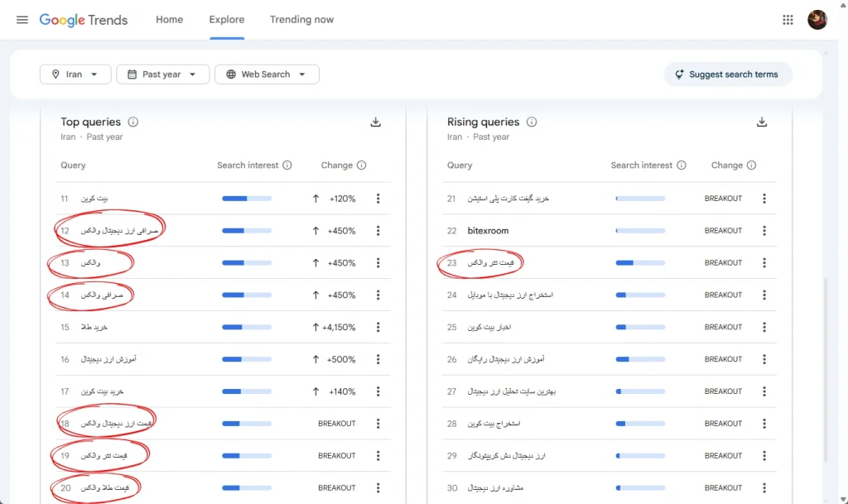Open more options for rising query 25
The width and height of the screenshot is (848, 504).
764,328
